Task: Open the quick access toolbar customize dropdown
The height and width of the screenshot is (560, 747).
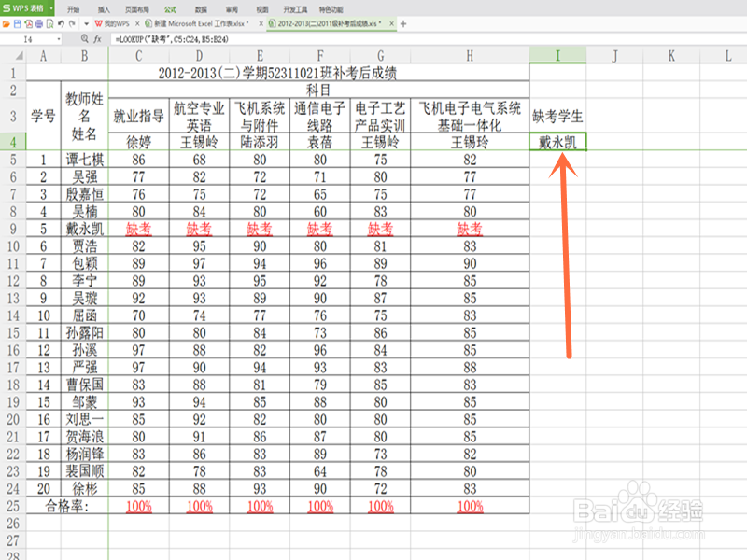Action: tap(86, 22)
